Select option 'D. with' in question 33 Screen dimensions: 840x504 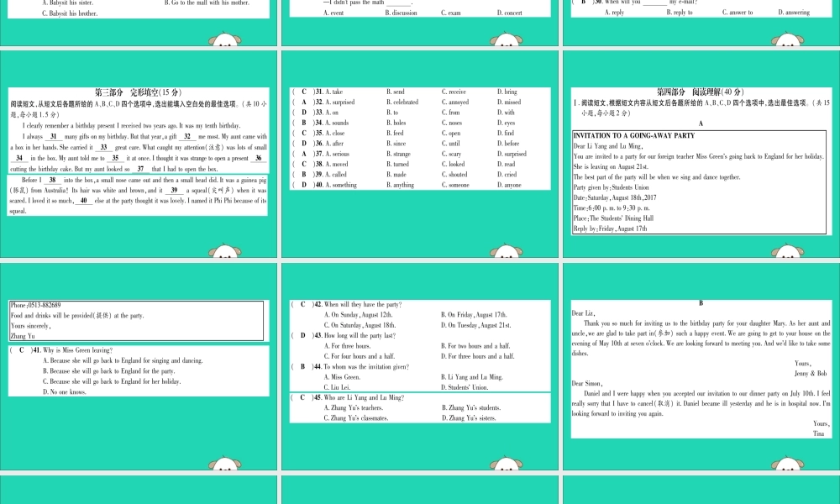[506, 113]
